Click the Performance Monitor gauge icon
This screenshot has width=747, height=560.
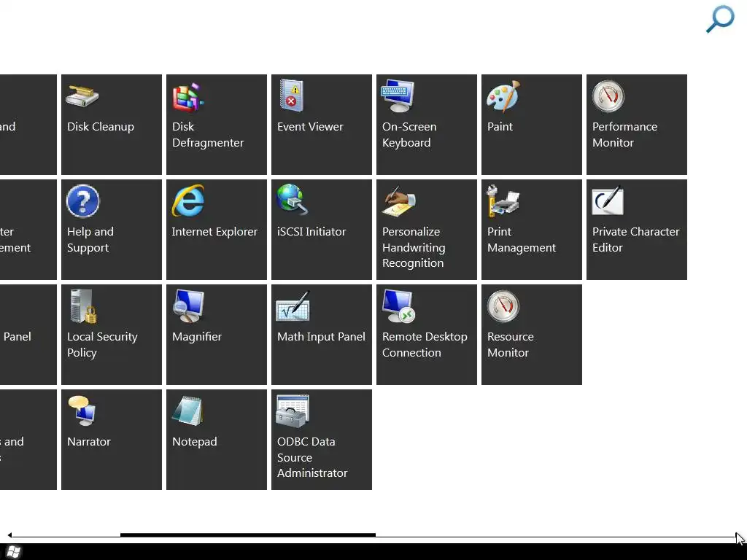[608, 96]
